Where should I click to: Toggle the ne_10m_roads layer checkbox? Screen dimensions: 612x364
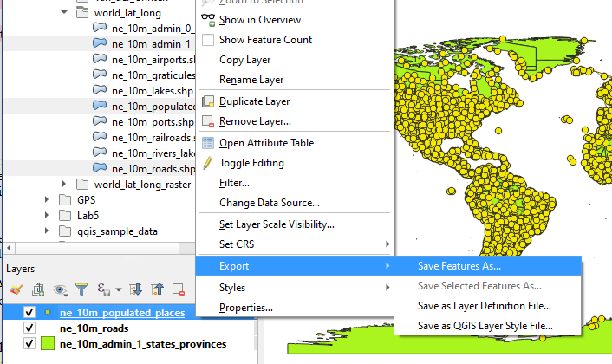coord(29,328)
